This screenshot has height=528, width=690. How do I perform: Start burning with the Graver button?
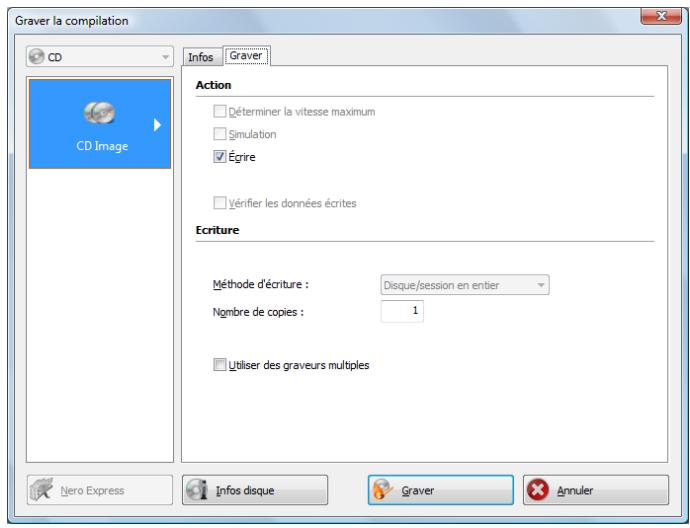pyautogui.click(x=441, y=490)
